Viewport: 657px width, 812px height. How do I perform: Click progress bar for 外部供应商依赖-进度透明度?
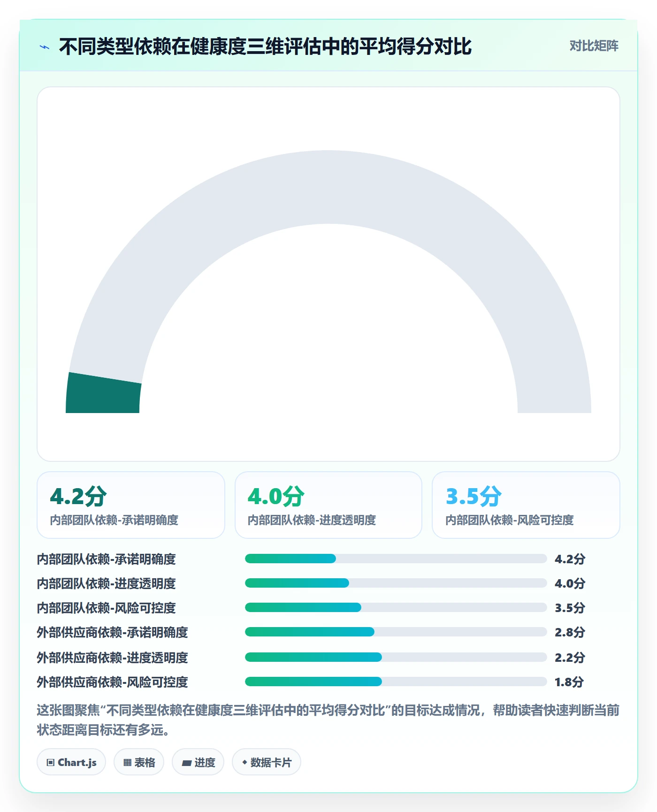pos(396,657)
